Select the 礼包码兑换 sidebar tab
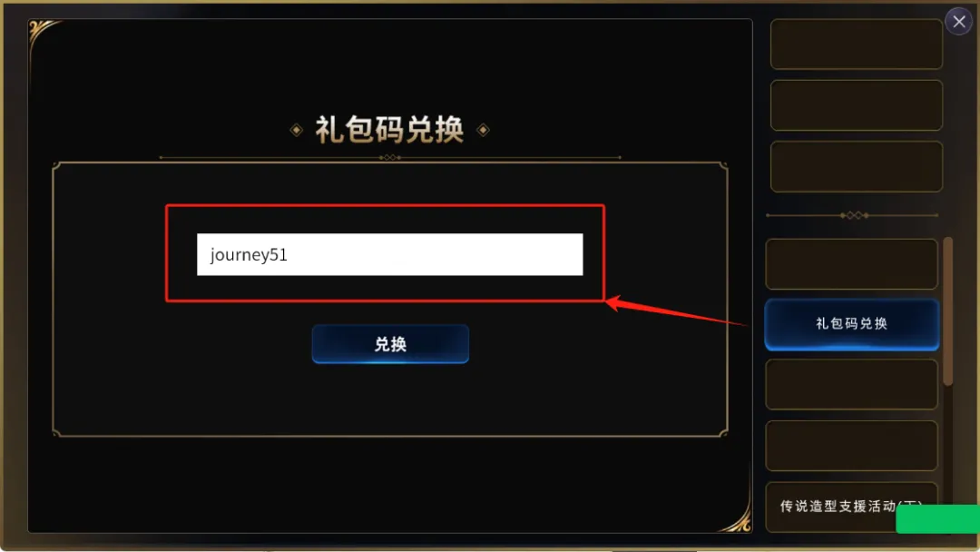This screenshot has width=980, height=552. coord(852,324)
